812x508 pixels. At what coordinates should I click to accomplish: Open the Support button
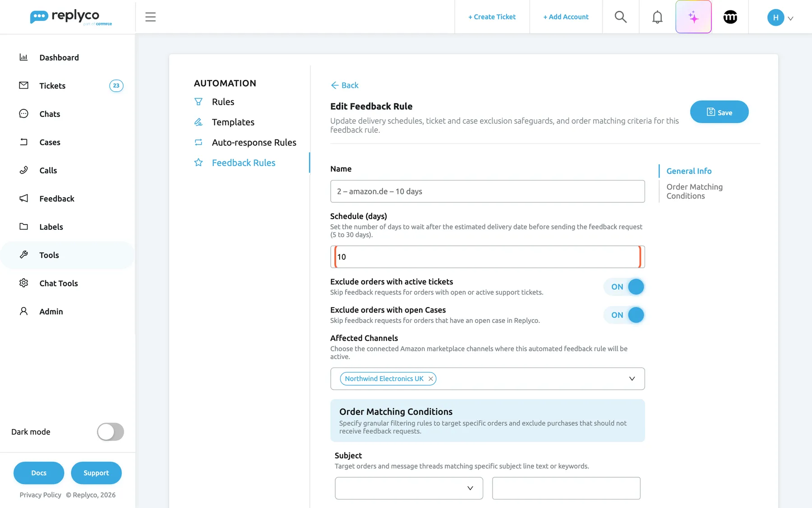(x=96, y=473)
